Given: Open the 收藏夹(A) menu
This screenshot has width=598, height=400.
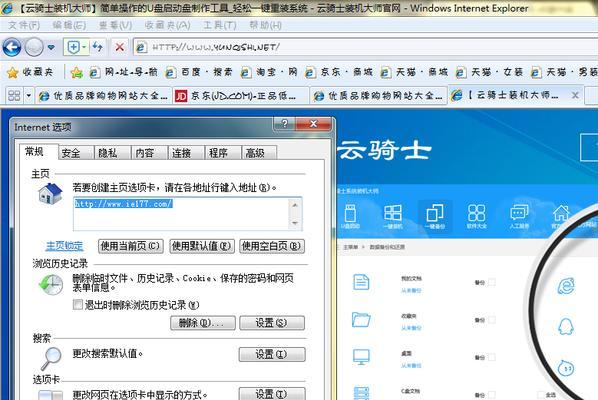Looking at the screenshot, I should (167, 26).
